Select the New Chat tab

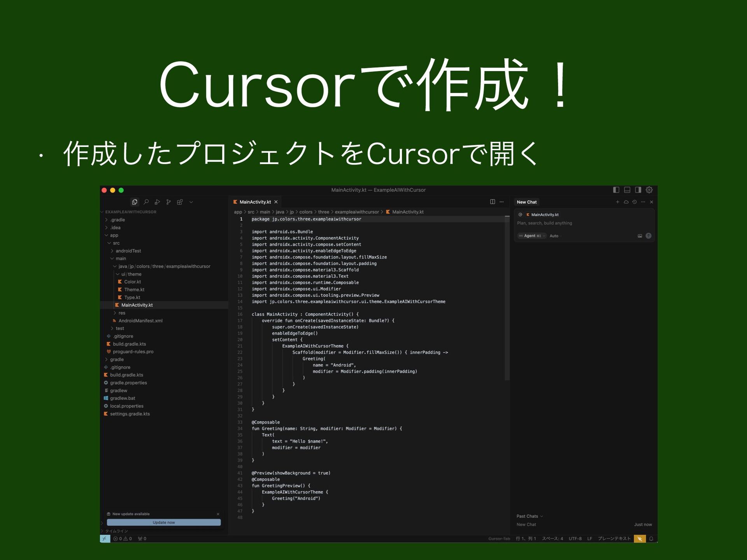[x=526, y=202]
